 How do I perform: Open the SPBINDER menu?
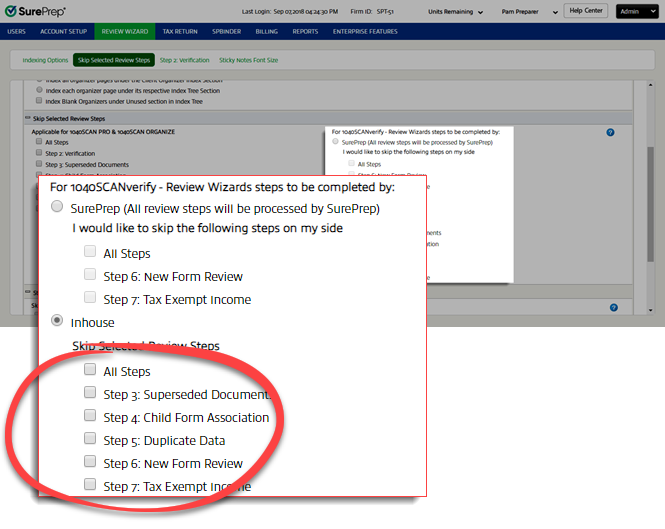226,31
